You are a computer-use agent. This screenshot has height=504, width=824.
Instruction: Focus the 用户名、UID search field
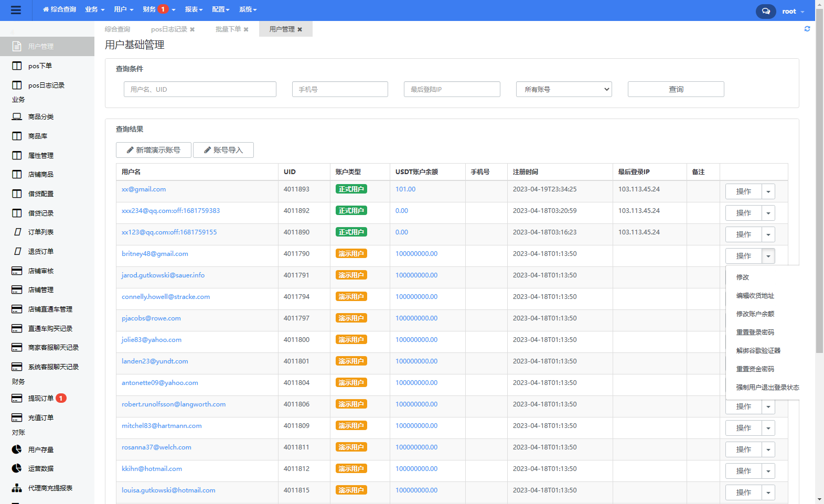(200, 89)
